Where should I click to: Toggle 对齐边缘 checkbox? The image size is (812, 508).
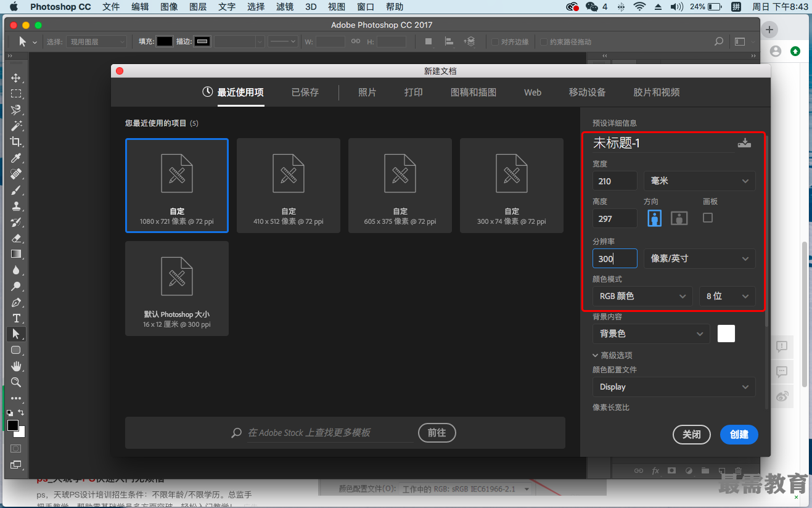click(x=495, y=42)
